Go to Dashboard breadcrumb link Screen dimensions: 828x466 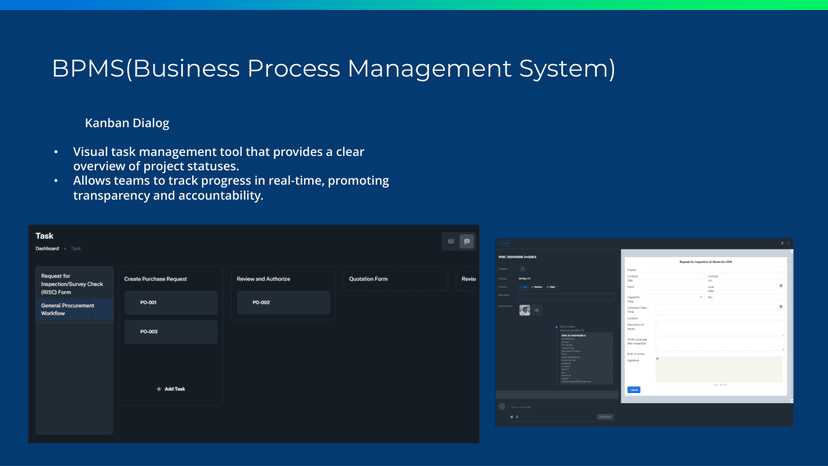(47, 248)
